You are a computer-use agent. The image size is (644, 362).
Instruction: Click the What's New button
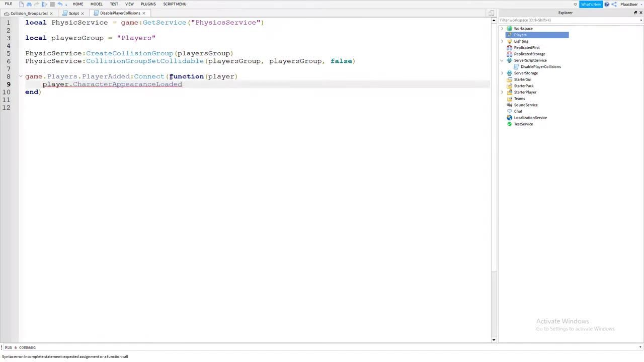(591, 4)
